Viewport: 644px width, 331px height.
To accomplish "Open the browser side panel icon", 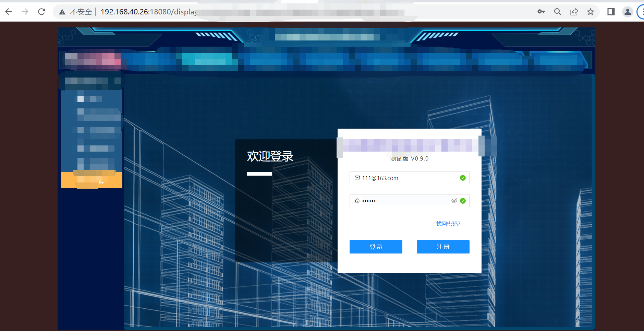I will pyautogui.click(x=611, y=11).
